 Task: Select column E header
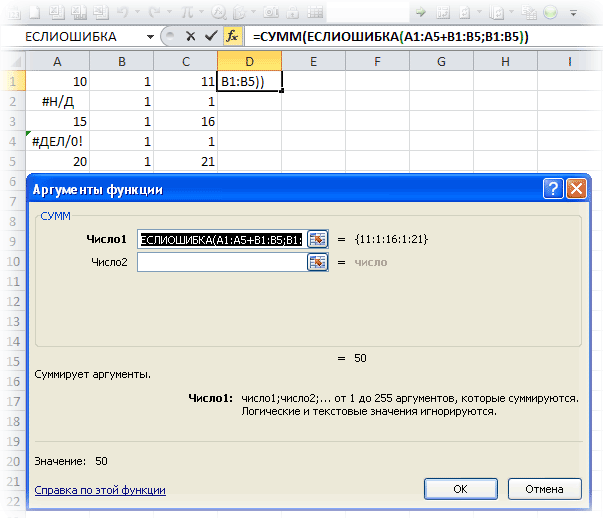click(313, 61)
